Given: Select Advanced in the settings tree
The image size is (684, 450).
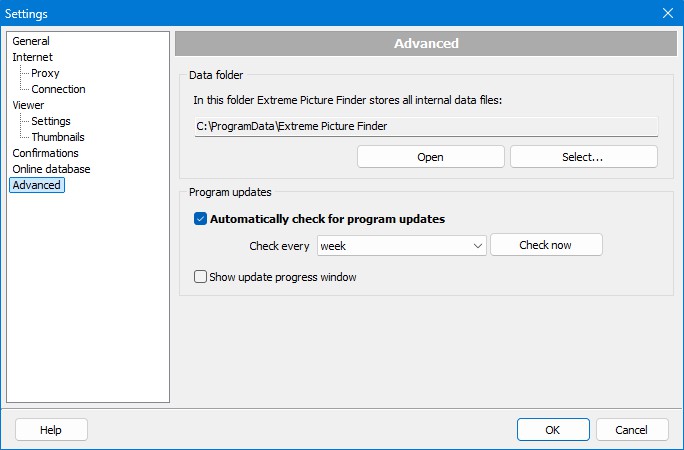Looking at the screenshot, I should coord(37,185).
